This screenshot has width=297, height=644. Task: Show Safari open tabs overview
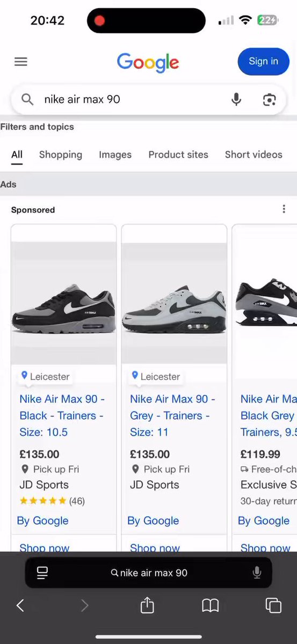[273, 605]
